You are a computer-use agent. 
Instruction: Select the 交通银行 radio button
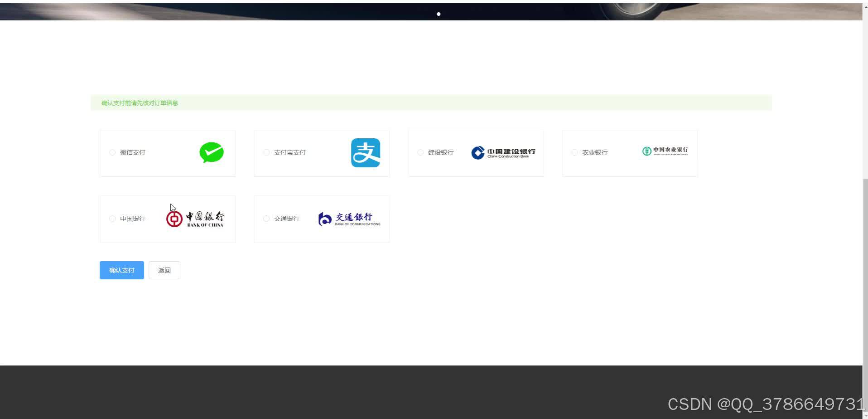266,219
